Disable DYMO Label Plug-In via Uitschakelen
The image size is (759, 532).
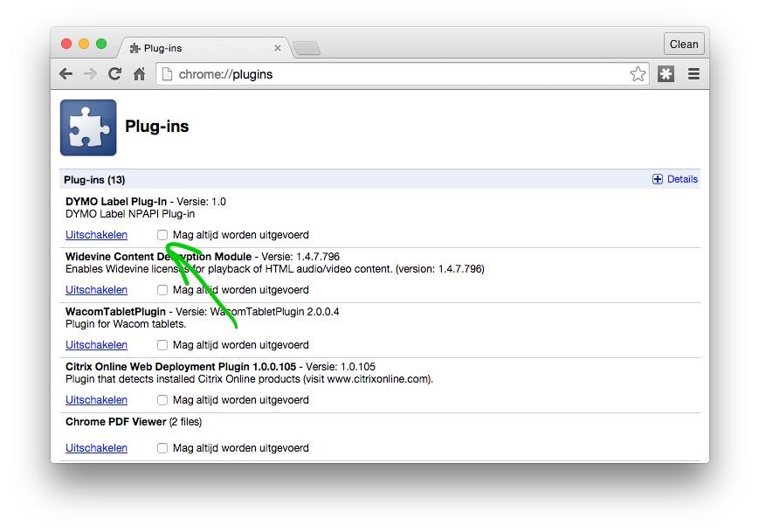[x=96, y=235]
